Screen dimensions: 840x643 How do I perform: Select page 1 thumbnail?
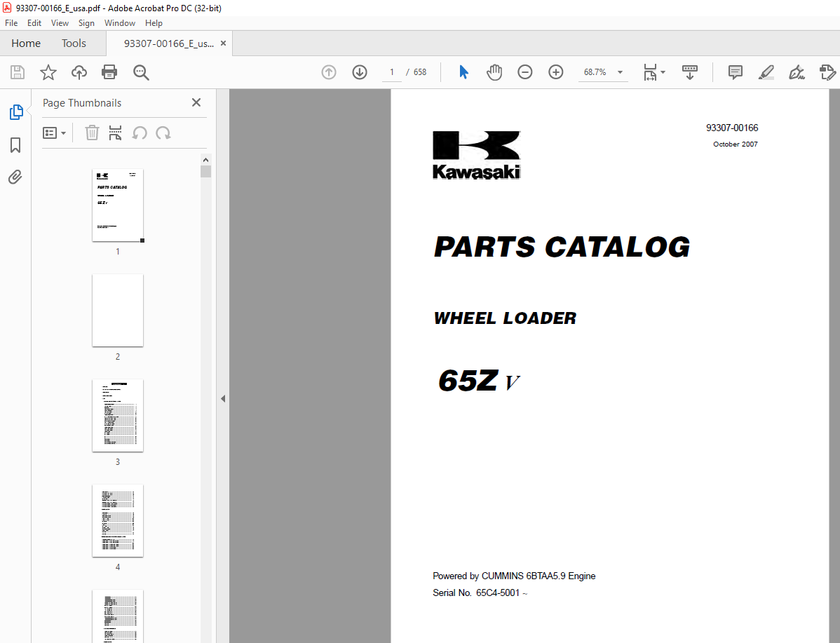pos(118,205)
